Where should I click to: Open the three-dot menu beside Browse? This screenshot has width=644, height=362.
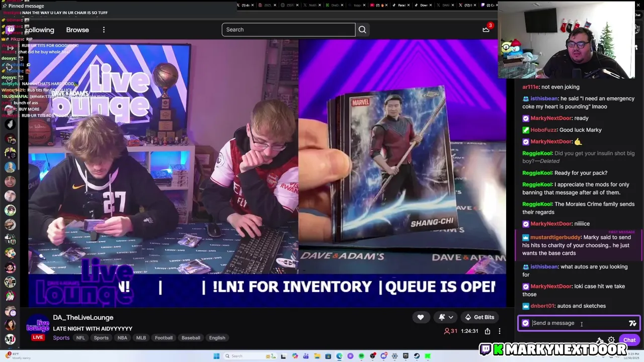[x=104, y=30]
